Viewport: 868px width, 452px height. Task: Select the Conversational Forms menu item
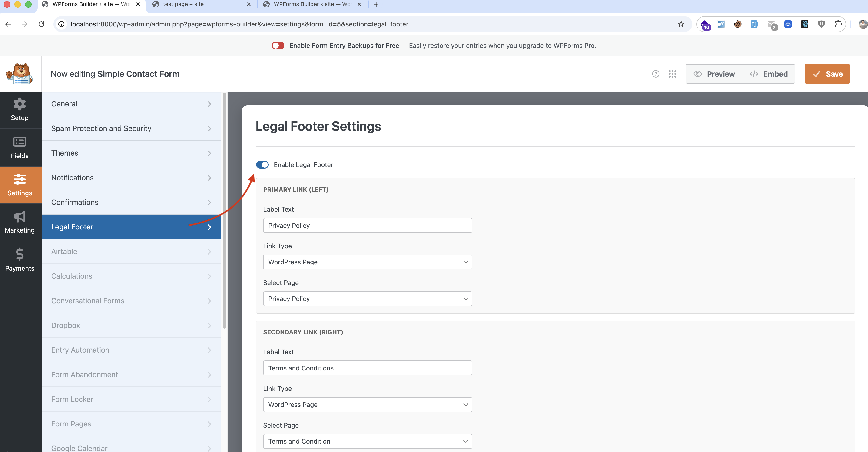click(x=131, y=301)
